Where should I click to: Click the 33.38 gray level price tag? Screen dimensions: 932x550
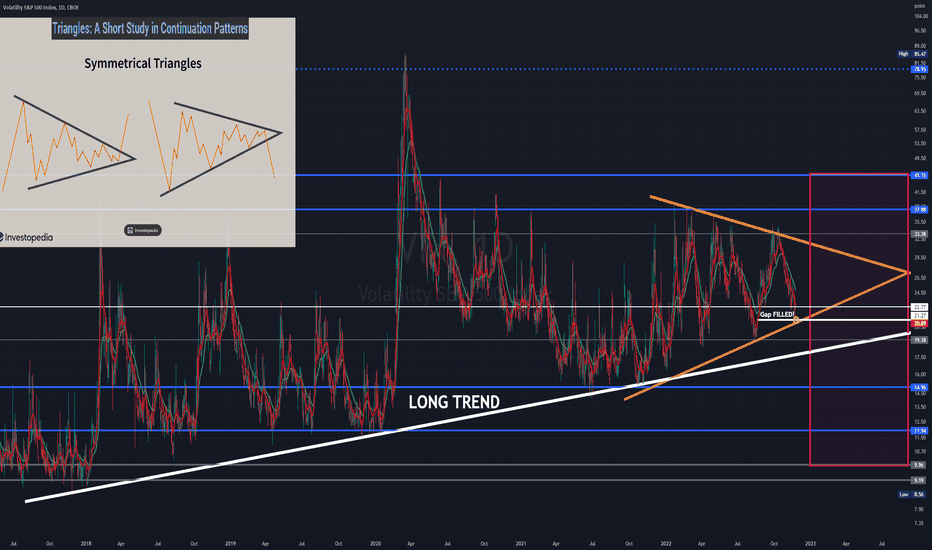[x=920, y=234]
